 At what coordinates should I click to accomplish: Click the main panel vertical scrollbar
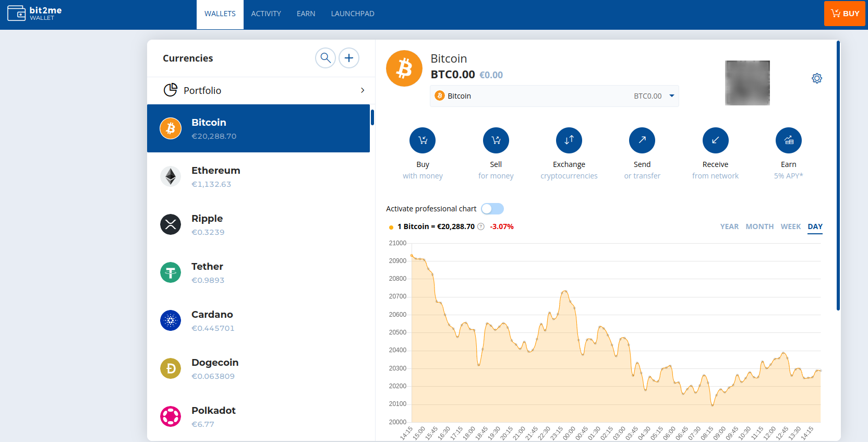838,175
